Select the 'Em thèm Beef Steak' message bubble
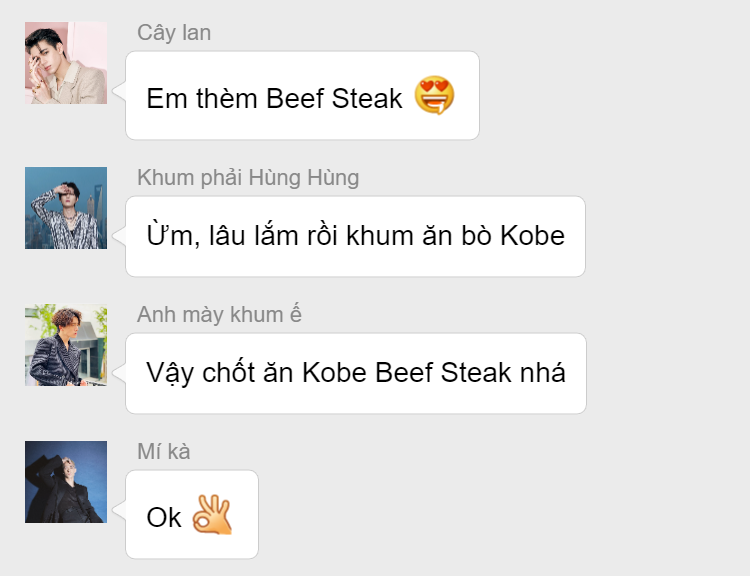The image size is (750, 576). click(302, 96)
